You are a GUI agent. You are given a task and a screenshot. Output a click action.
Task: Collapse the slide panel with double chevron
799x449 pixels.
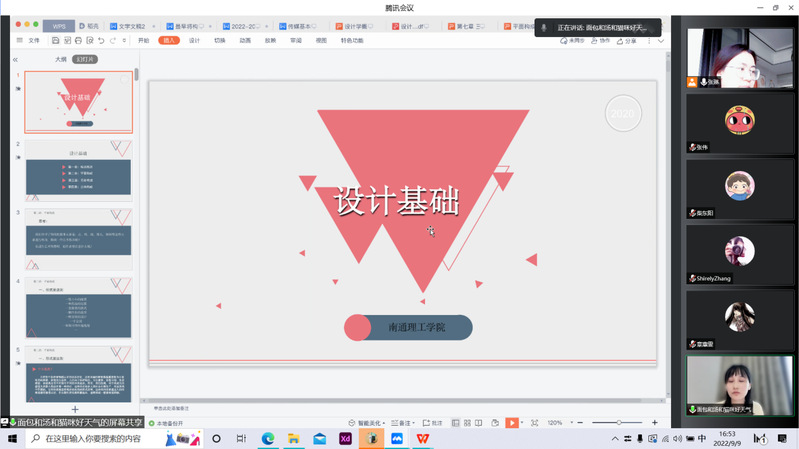15,60
